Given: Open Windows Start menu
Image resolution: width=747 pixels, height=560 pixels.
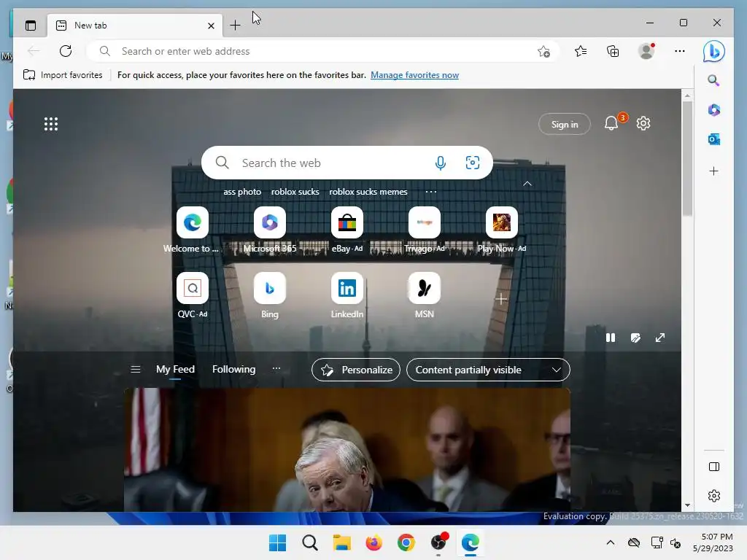Looking at the screenshot, I should click(x=277, y=542).
